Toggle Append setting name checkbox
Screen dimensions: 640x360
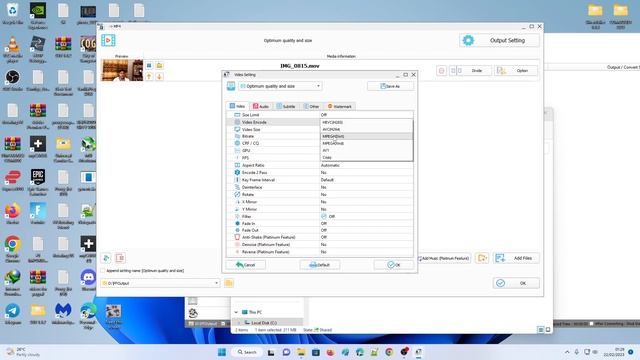(103, 271)
